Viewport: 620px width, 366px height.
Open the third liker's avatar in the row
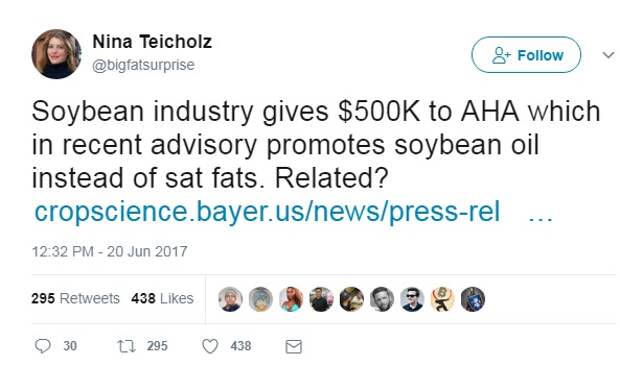[x=291, y=299]
